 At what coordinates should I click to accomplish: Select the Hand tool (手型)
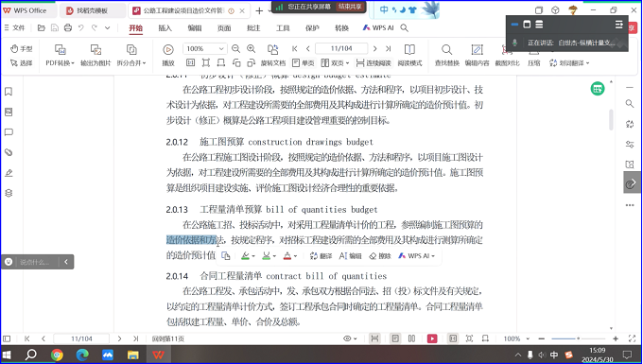click(x=21, y=49)
